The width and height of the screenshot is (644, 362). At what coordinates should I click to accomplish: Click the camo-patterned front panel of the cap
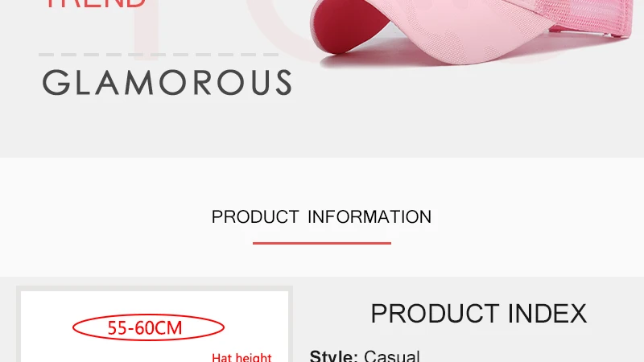[464, 29]
